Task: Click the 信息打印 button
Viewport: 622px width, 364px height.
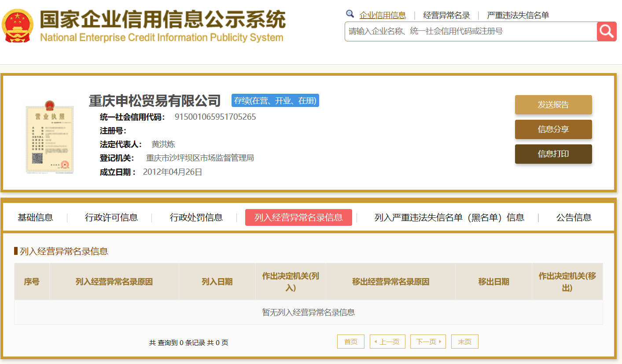Action: (553, 154)
